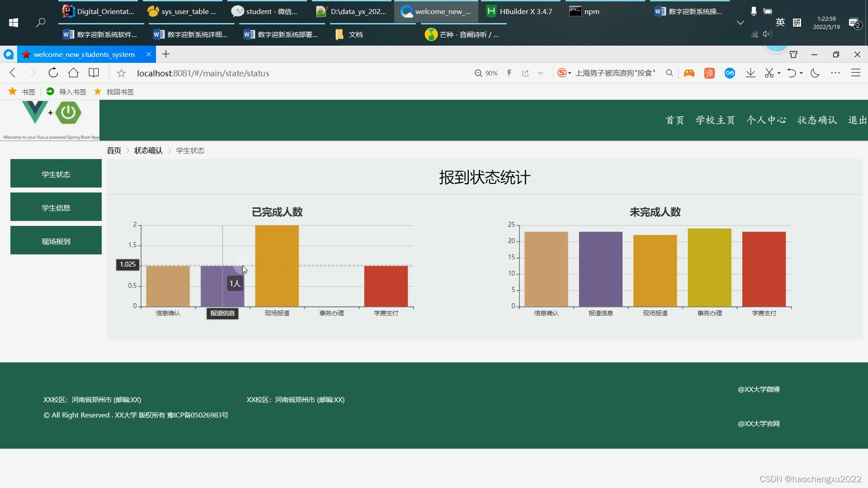Image resolution: width=868 pixels, height=488 pixels.
Task: Click 事务办理 bar in 未完成人数 chart
Action: click(x=709, y=267)
